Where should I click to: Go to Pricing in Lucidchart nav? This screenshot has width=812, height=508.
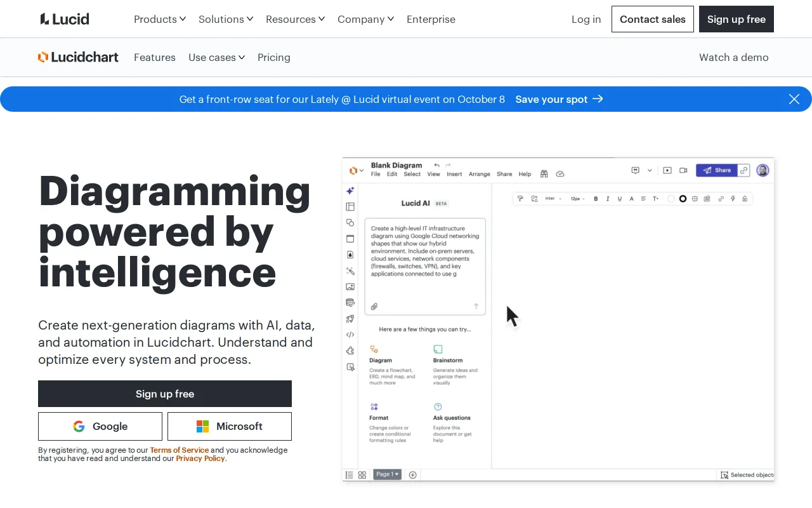pyautogui.click(x=274, y=57)
